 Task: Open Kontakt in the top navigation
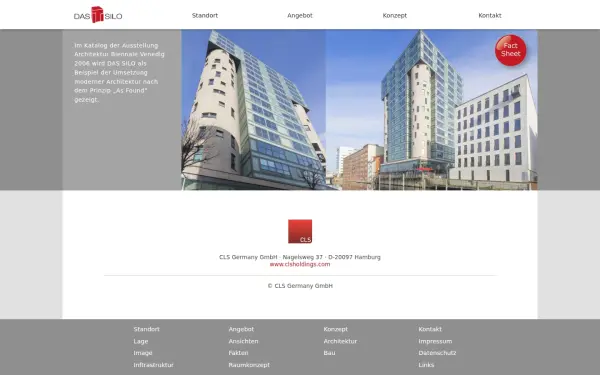[x=490, y=16]
